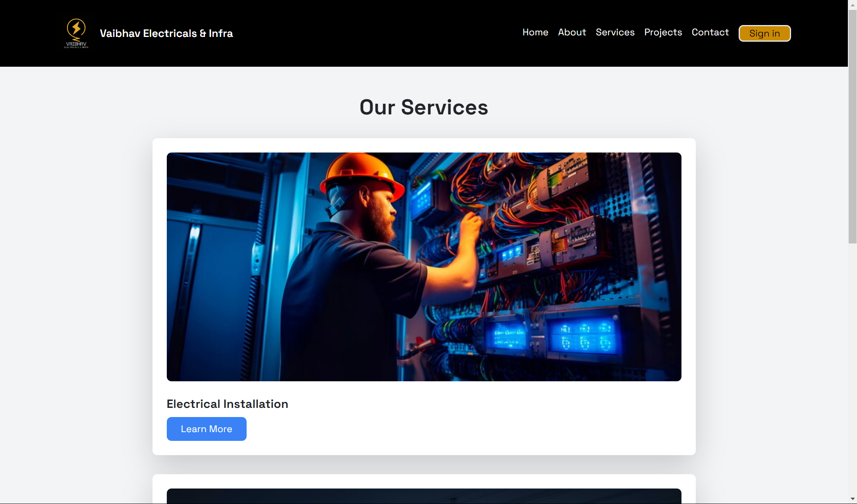This screenshot has width=857, height=504.
Task: Click the scrollbar down arrow
Action: tap(853, 499)
